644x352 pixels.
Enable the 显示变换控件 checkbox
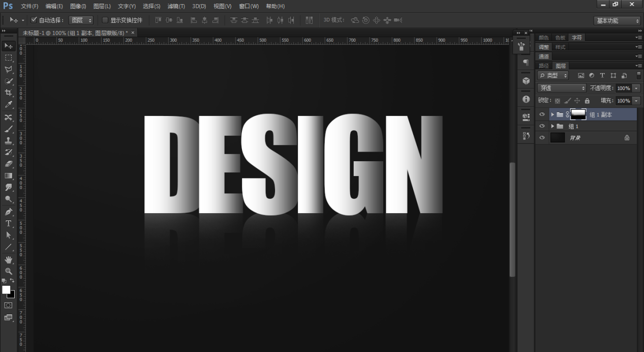pyautogui.click(x=105, y=20)
